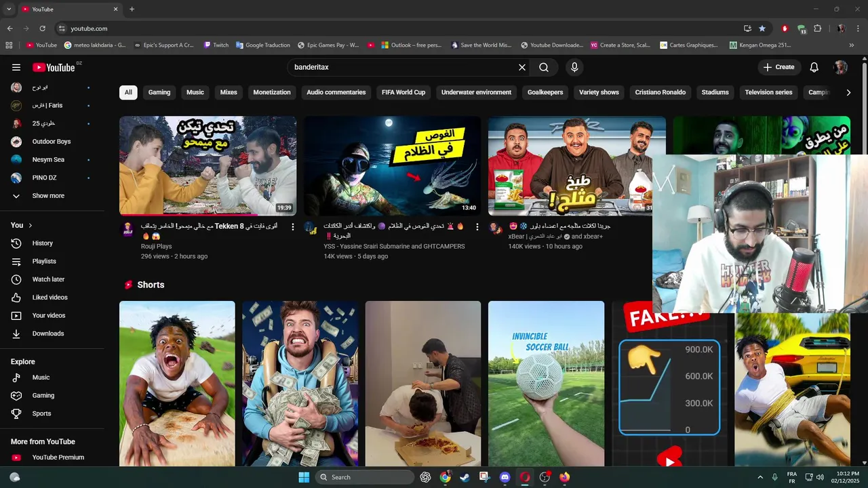Click the Rouji Plays channel name
This screenshot has width=868, height=488.
[156, 247]
